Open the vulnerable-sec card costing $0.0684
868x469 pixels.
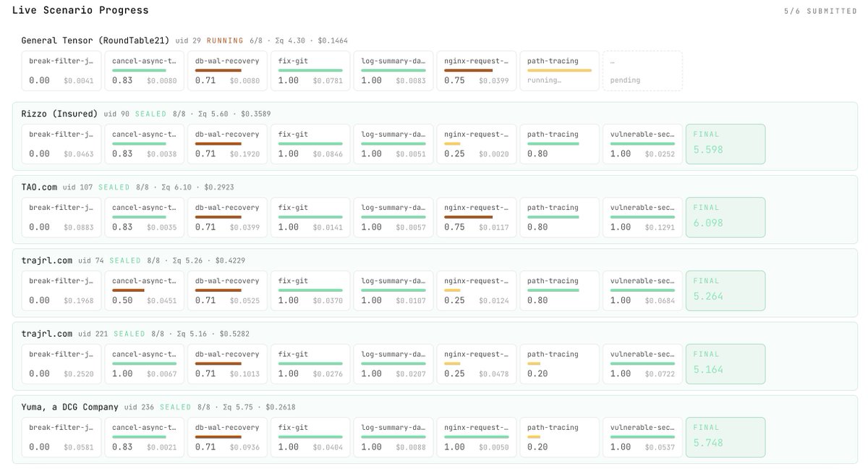[643, 291]
